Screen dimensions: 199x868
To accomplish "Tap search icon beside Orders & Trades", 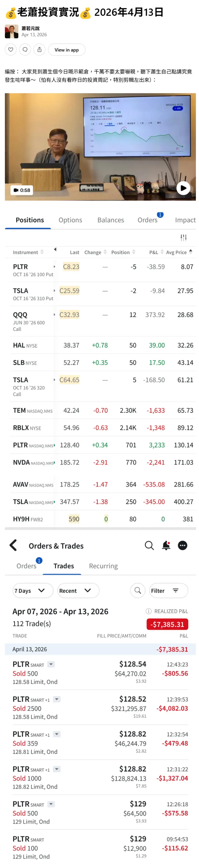I will pyautogui.click(x=149, y=545).
